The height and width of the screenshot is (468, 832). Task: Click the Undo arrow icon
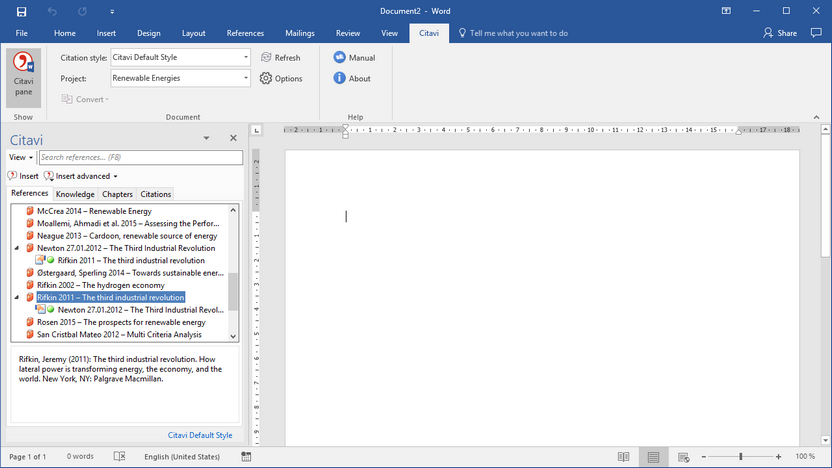[52, 11]
